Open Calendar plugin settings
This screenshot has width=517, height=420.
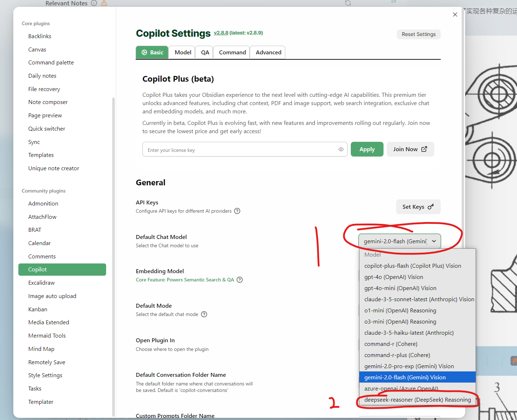coord(62,243)
